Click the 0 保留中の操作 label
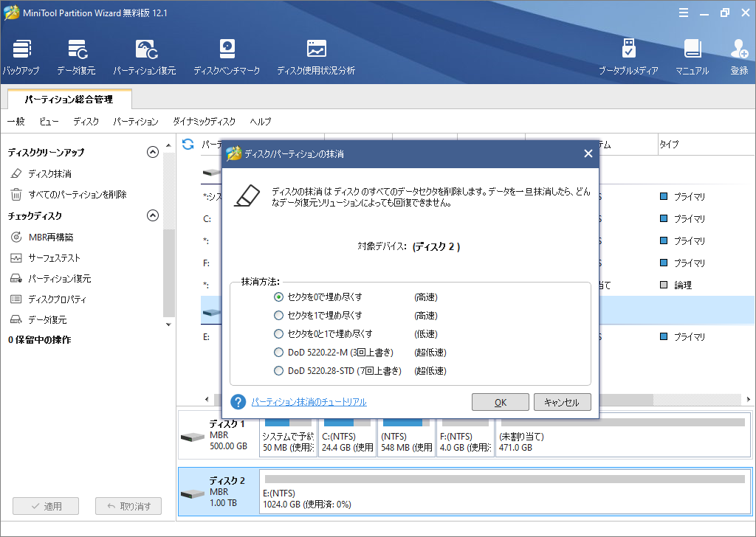 [40, 339]
